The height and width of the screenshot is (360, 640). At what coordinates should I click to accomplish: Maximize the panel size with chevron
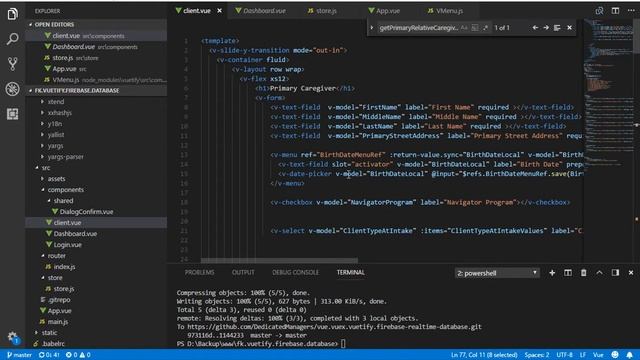(599, 273)
